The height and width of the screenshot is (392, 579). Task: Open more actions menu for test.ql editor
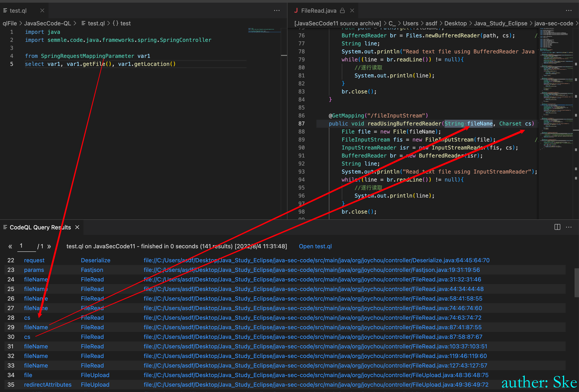point(277,10)
